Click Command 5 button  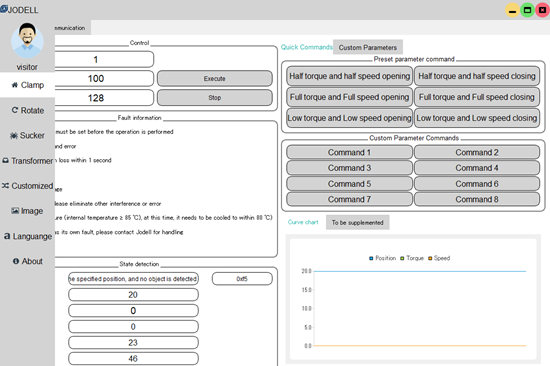click(349, 184)
